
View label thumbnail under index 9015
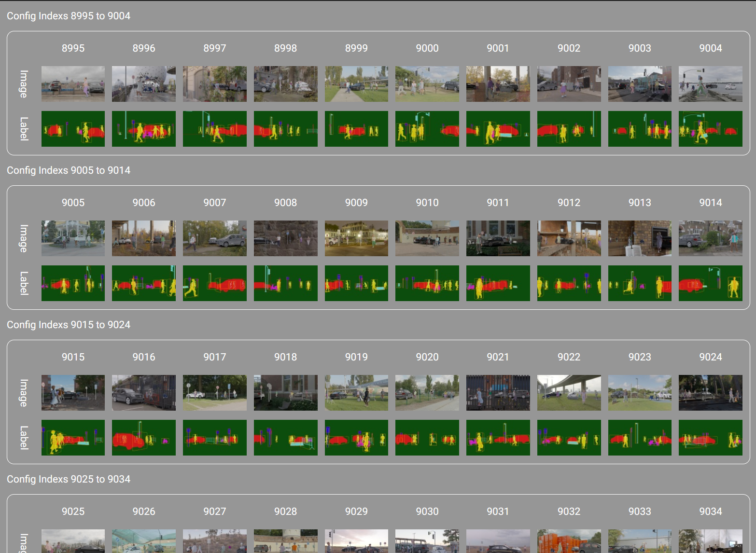click(73, 438)
